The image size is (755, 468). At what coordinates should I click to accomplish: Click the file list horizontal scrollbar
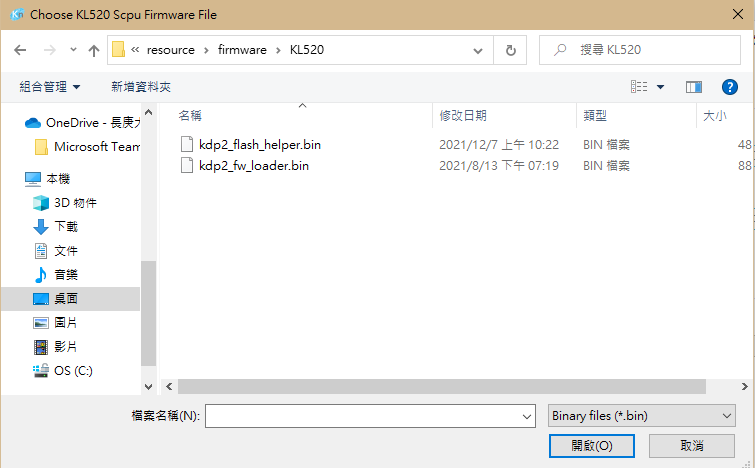pyautogui.click(x=442, y=386)
